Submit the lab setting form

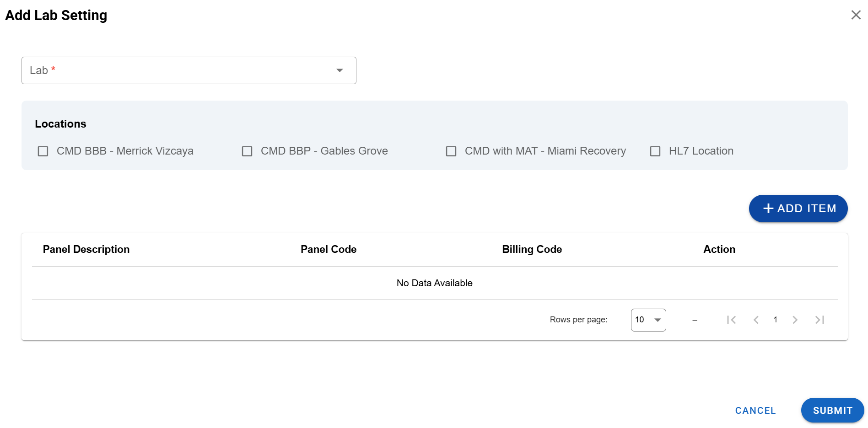click(x=832, y=410)
